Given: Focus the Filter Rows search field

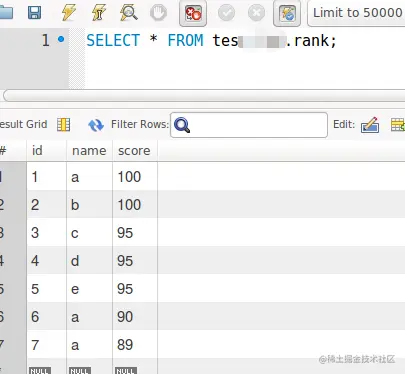Looking at the screenshot, I should click(249, 125).
